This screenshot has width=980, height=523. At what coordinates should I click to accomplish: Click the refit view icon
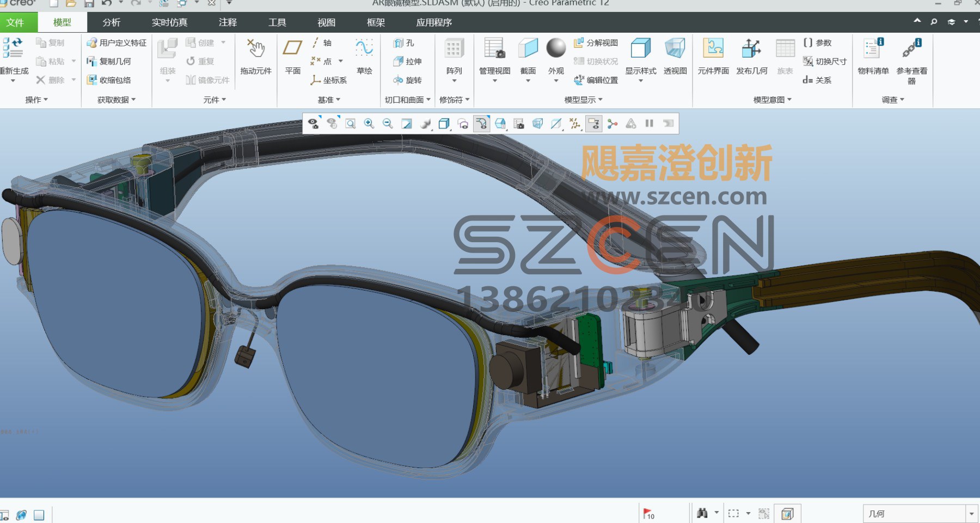351,124
